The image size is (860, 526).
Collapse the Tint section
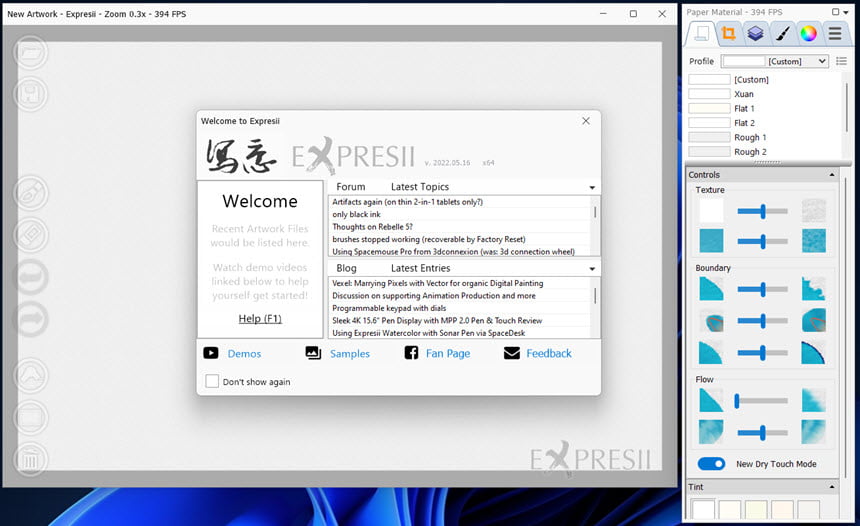[832, 487]
